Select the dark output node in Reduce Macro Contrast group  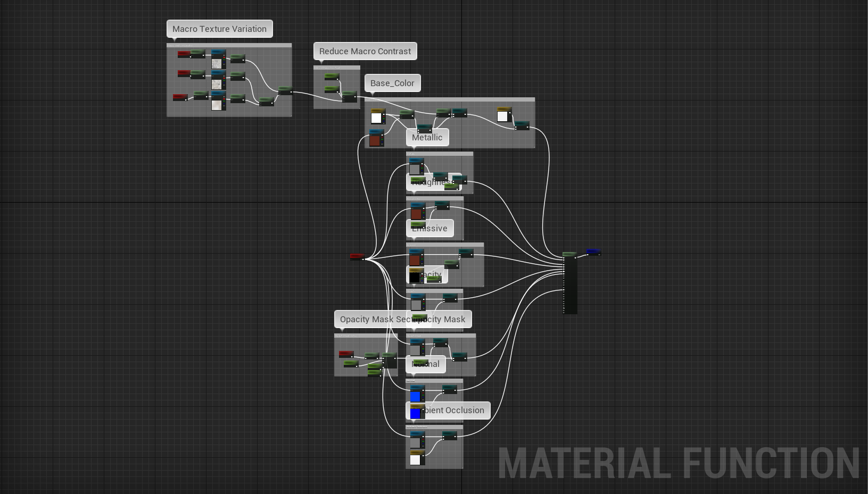(350, 96)
